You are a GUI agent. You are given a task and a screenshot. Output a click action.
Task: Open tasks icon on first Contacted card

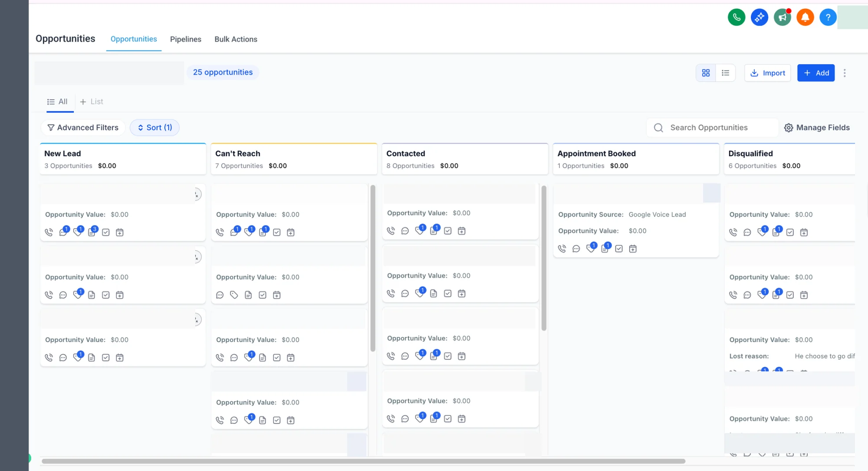click(x=447, y=231)
